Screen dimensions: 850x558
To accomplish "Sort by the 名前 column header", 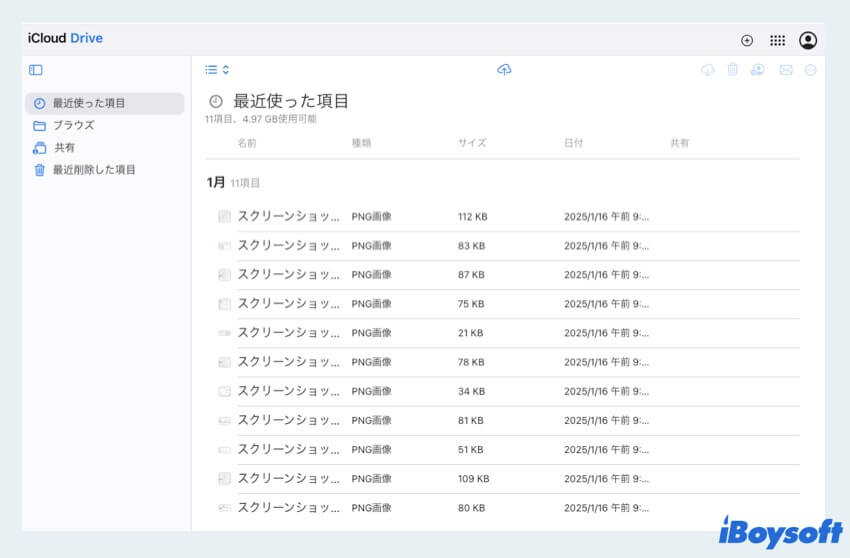I will click(x=247, y=143).
